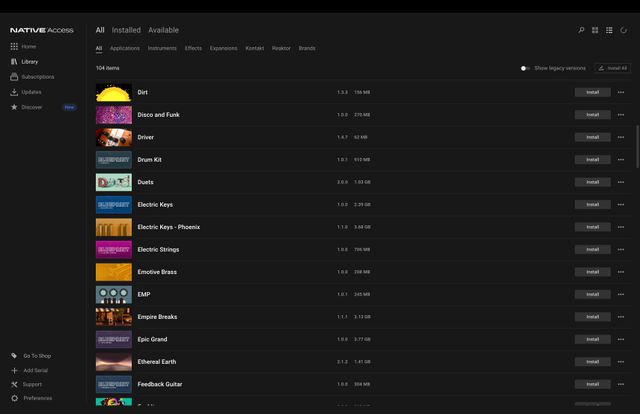640x414 pixels.
Task: Click the New badge next to Discover
Action: pyautogui.click(x=69, y=107)
